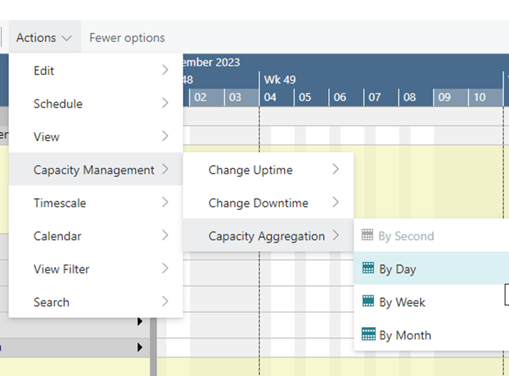
Task: Click the By Day calendar icon
Action: click(368, 268)
